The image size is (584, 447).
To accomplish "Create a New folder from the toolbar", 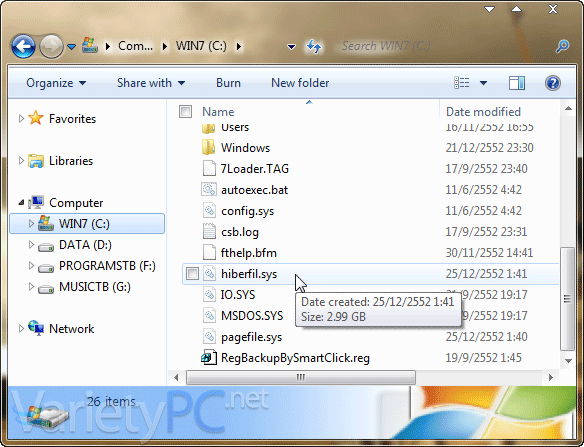I will point(300,83).
